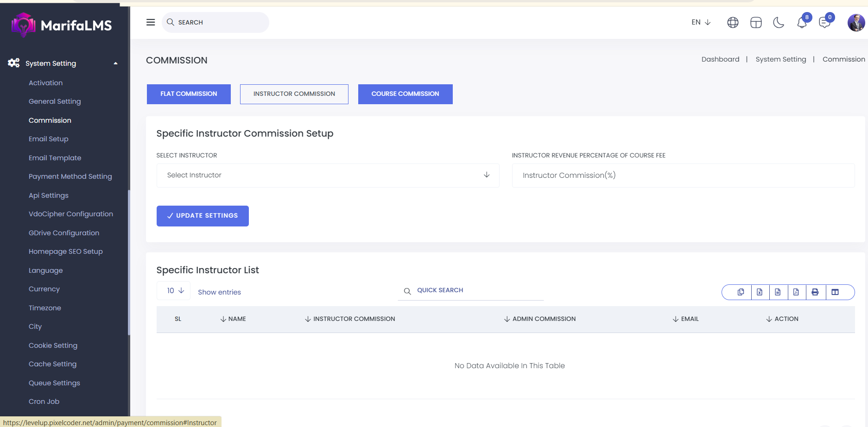Viewport: 868px width, 427px height.
Task: Open the notifications bell
Action: tap(802, 22)
